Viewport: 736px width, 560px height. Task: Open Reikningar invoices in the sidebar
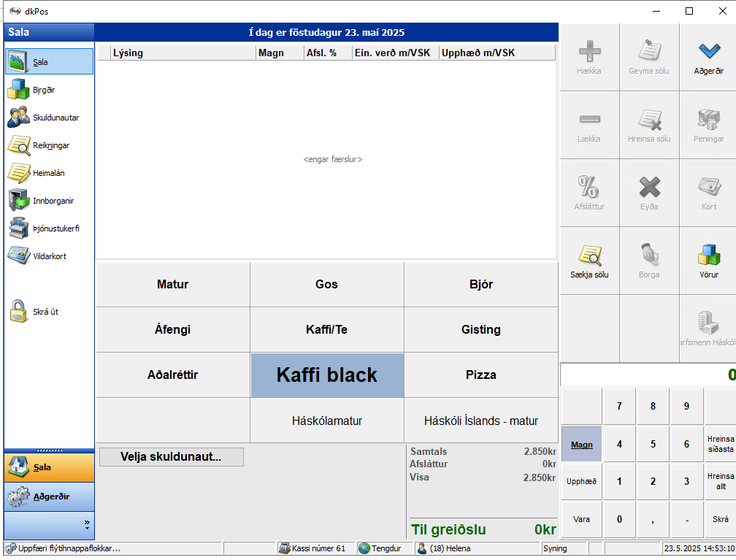pos(20,146)
